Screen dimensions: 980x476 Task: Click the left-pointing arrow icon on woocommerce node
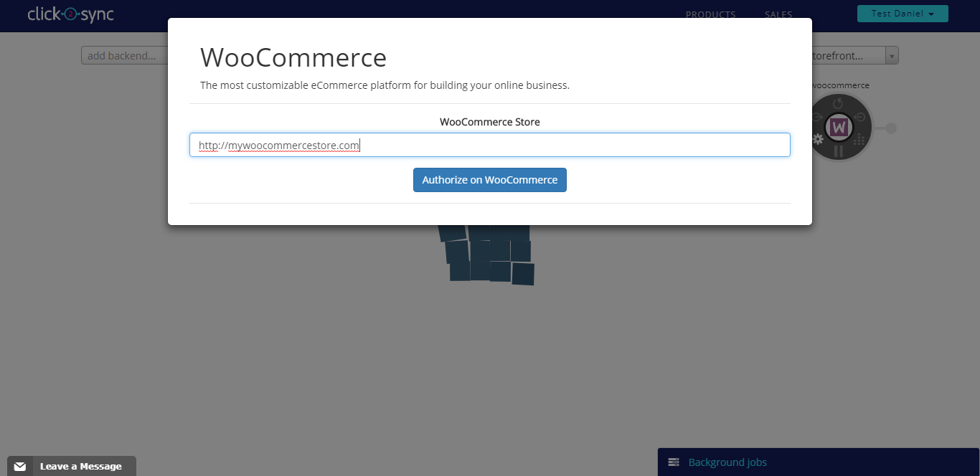point(859,116)
